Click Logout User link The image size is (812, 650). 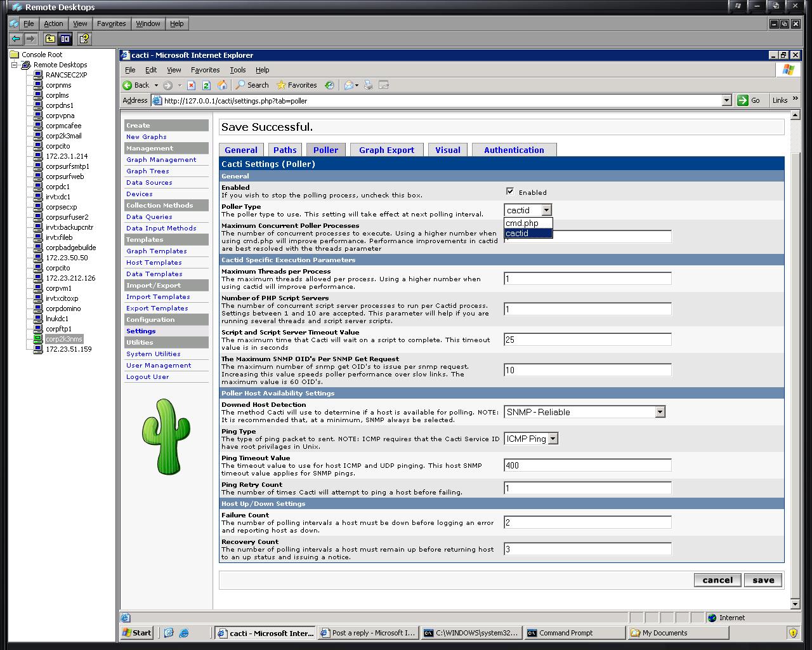coord(147,377)
